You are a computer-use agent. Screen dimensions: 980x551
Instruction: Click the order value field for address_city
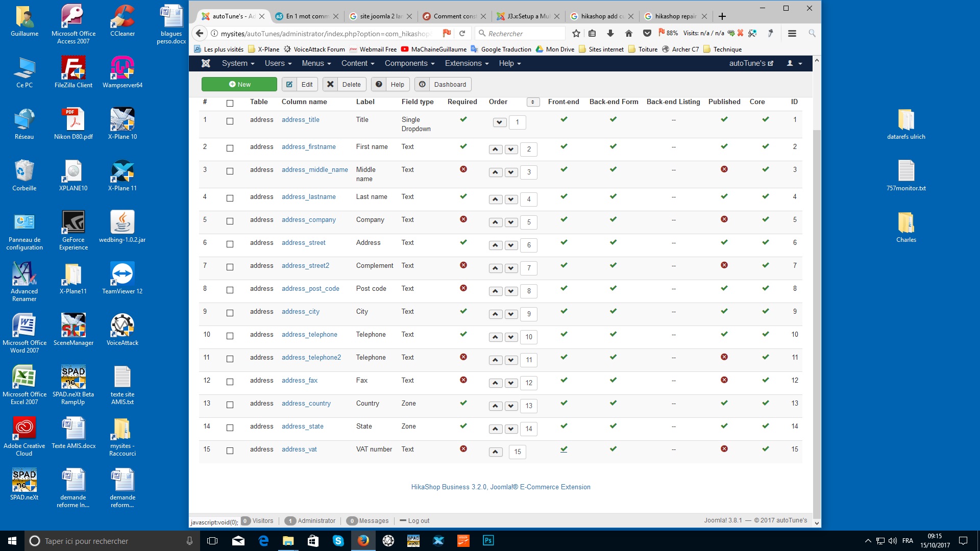[529, 314]
